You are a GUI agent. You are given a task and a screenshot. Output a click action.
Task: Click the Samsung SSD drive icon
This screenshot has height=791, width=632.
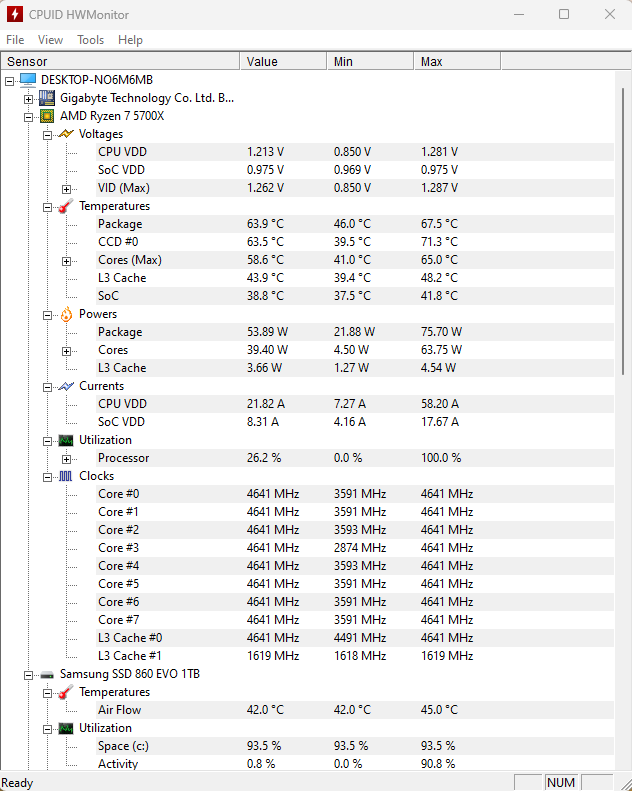point(47,674)
